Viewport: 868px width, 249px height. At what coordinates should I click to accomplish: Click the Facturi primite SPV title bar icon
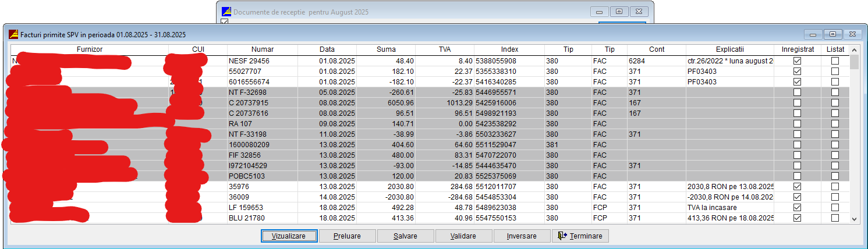(x=13, y=34)
